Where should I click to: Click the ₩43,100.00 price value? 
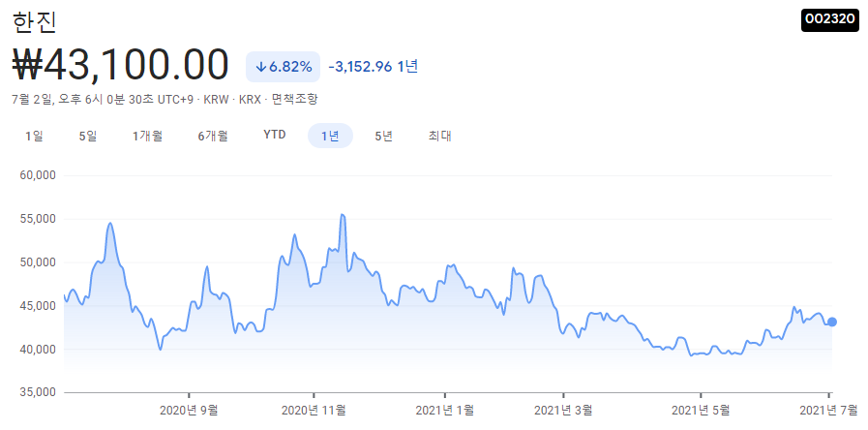click(x=120, y=66)
